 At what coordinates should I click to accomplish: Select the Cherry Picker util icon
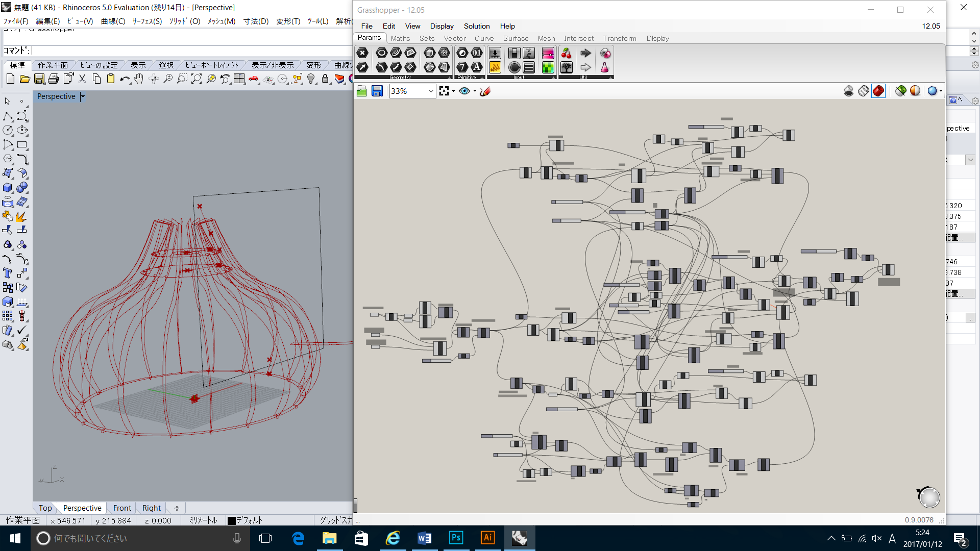pos(567,53)
